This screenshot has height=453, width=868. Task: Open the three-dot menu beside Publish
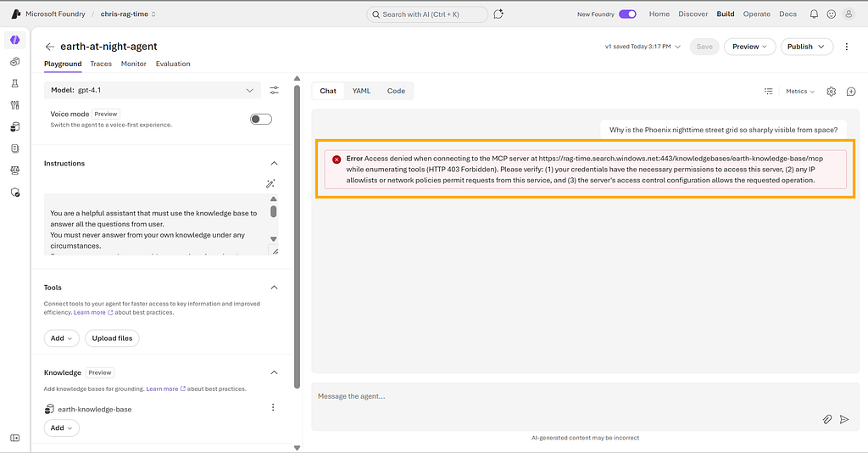point(847,47)
